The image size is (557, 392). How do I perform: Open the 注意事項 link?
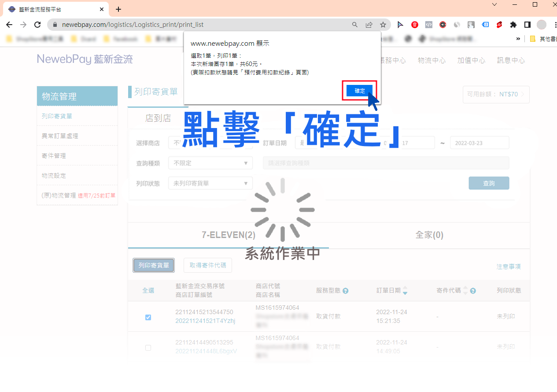[509, 267]
